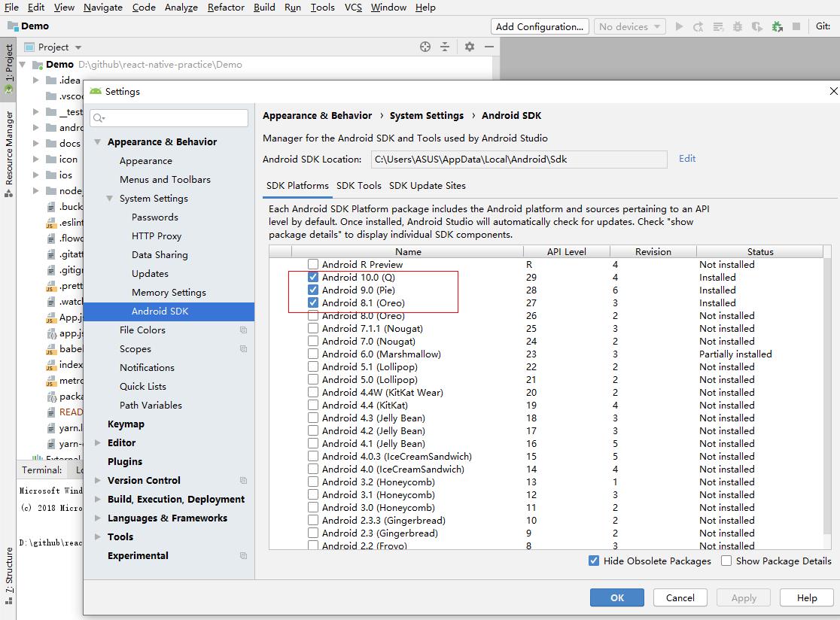Collapse the Appearance & Behavior section

(97, 141)
